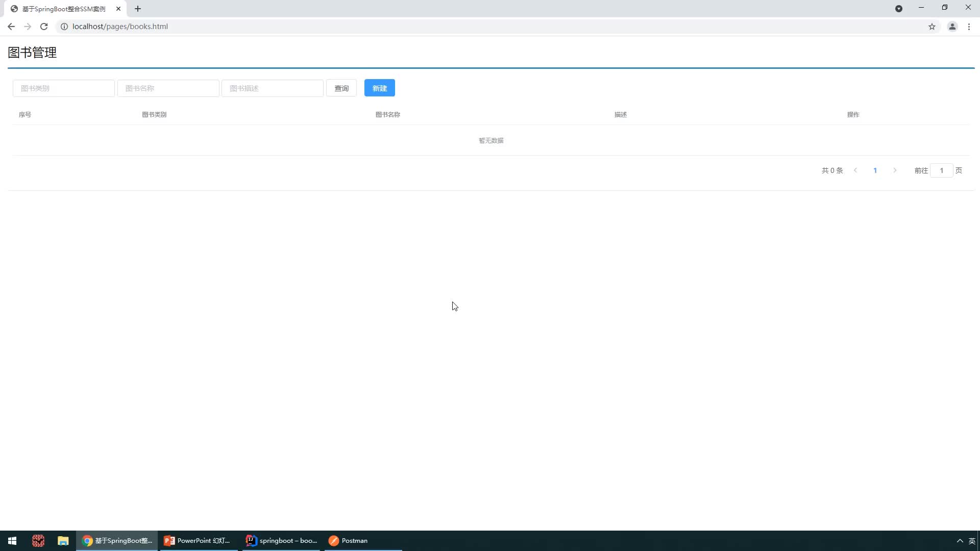Viewport: 980px width, 551px height.
Task: Switch to Postman in taskbar
Action: [363, 541]
